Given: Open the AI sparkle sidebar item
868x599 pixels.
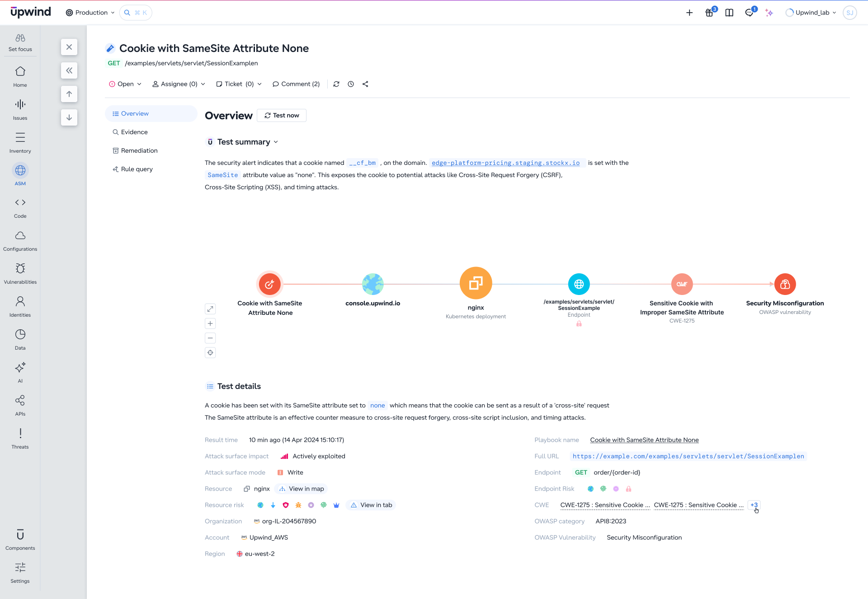Looking at the screenshot, I should [20, 373].
